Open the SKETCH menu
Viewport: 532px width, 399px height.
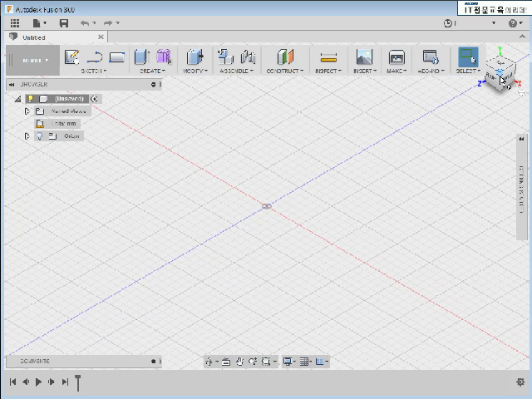pos(94,71)
